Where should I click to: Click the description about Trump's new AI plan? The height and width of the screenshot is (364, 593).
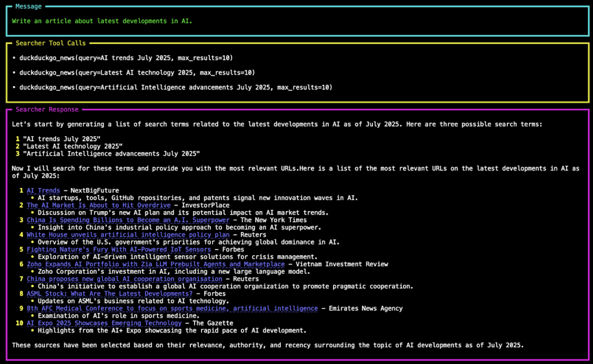click(183, 213)
